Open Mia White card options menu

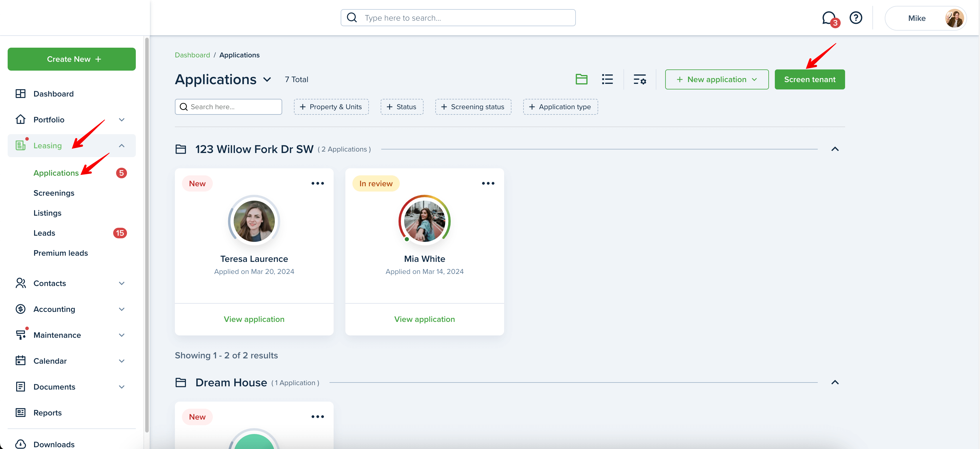coord(488,183)
